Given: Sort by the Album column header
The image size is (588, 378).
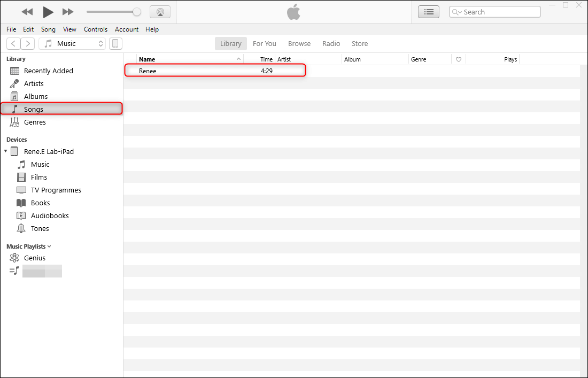Looking at the screenshot, I should (375, 59).
